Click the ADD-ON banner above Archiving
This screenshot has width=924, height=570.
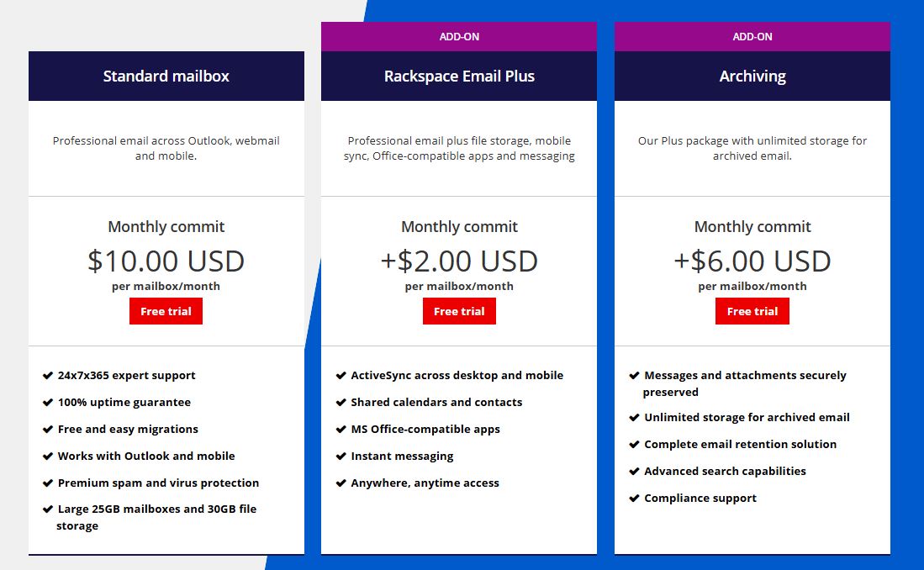[752, 36]
